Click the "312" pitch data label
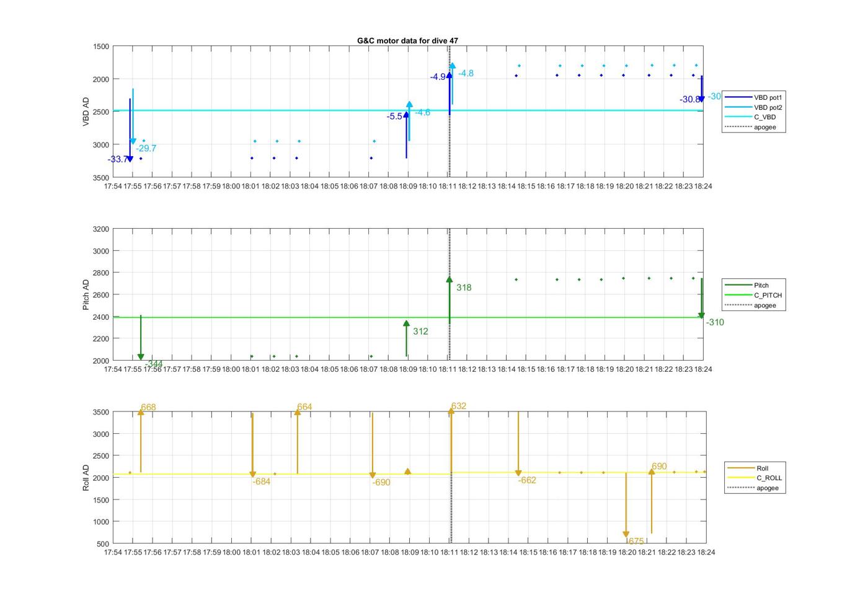 coord(420,332)
